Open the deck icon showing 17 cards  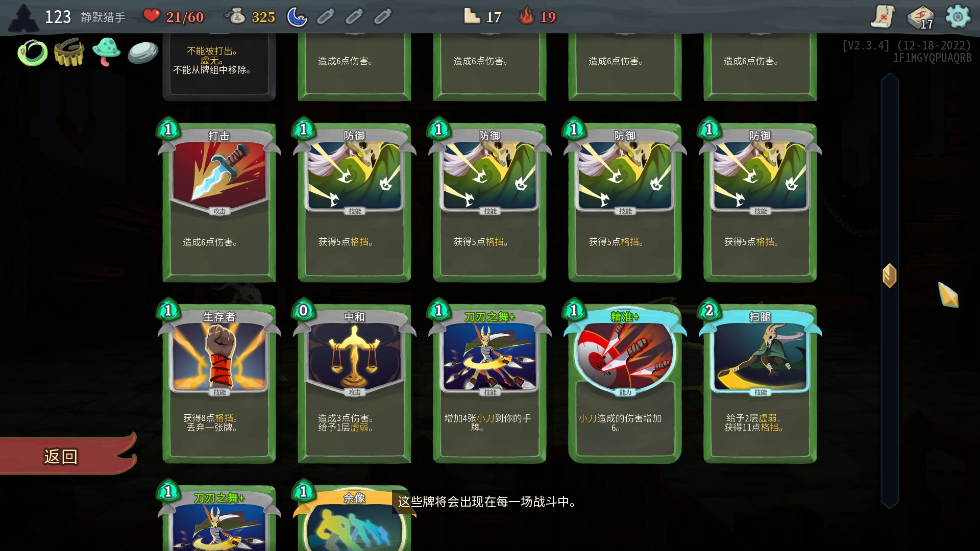point(920,17)
